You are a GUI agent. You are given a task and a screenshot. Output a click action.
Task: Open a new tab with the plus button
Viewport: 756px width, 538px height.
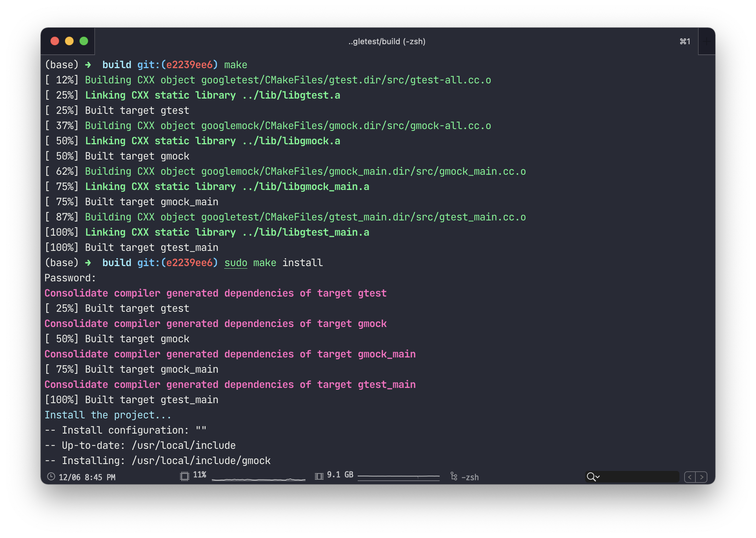706,41
